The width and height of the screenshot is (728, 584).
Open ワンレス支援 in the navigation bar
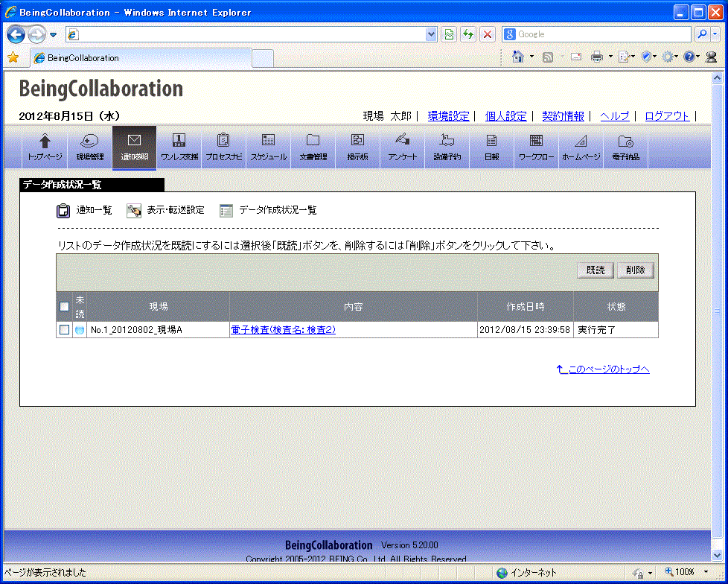point(179,147)
